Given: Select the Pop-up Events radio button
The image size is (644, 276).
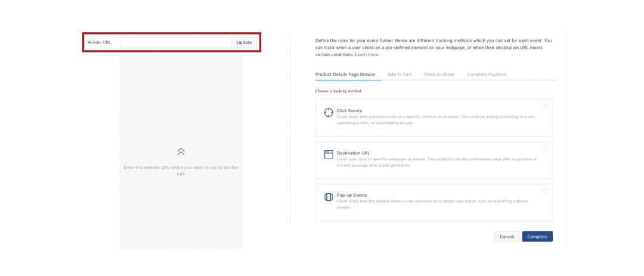Looking at the screenshot, I should pyautogui.click(x=545, y=191).
